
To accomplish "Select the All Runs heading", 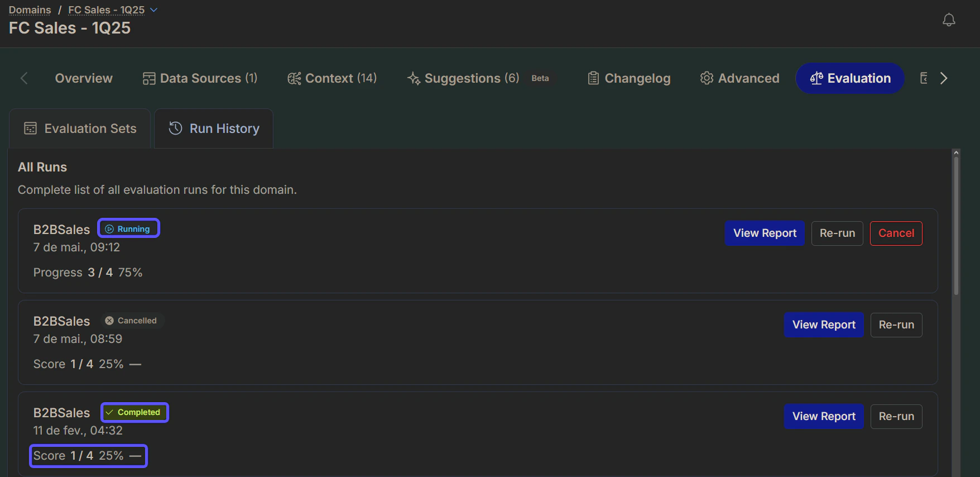I will coord(42,167).
